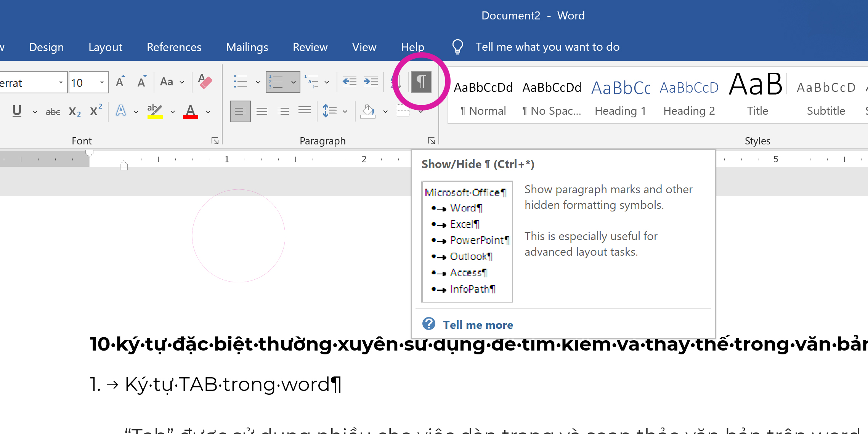Click Tell me what you want to do box

[x=547, y=47]
